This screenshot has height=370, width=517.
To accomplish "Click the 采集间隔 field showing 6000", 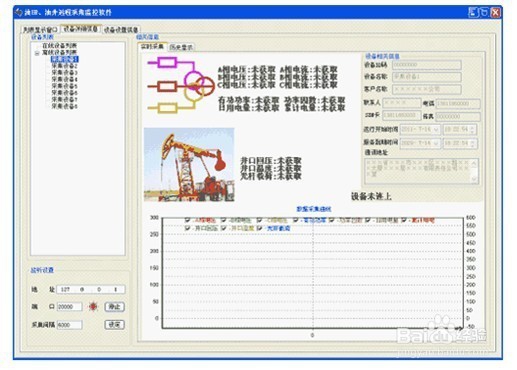I will pos(69,325).
